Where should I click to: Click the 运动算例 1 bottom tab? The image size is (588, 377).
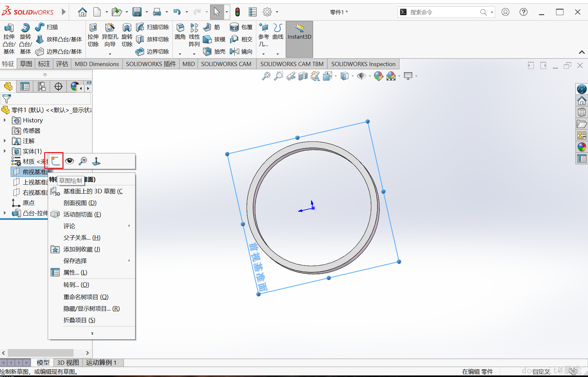101,362
